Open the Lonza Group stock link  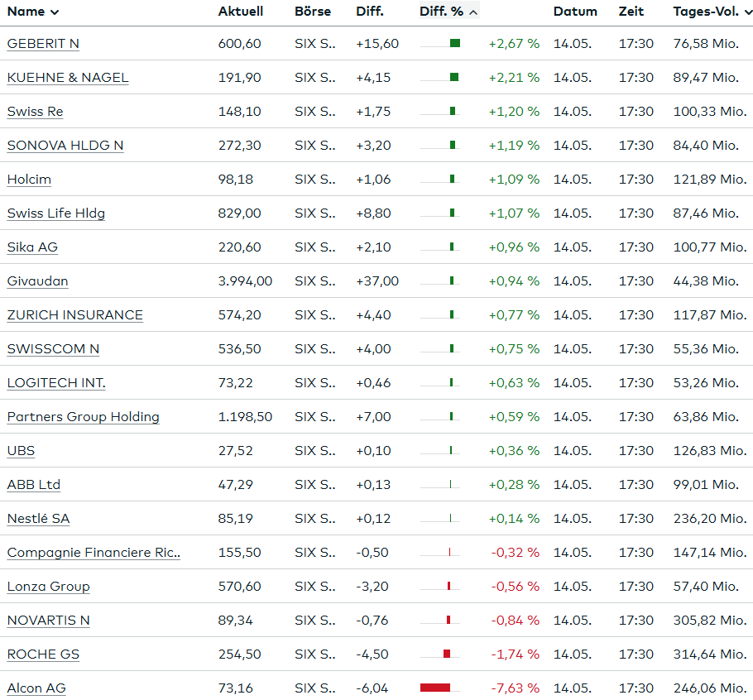(48, 587)
